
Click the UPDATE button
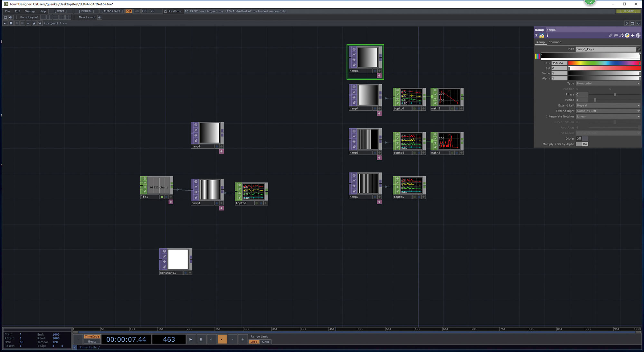click(x=628, y=11)
